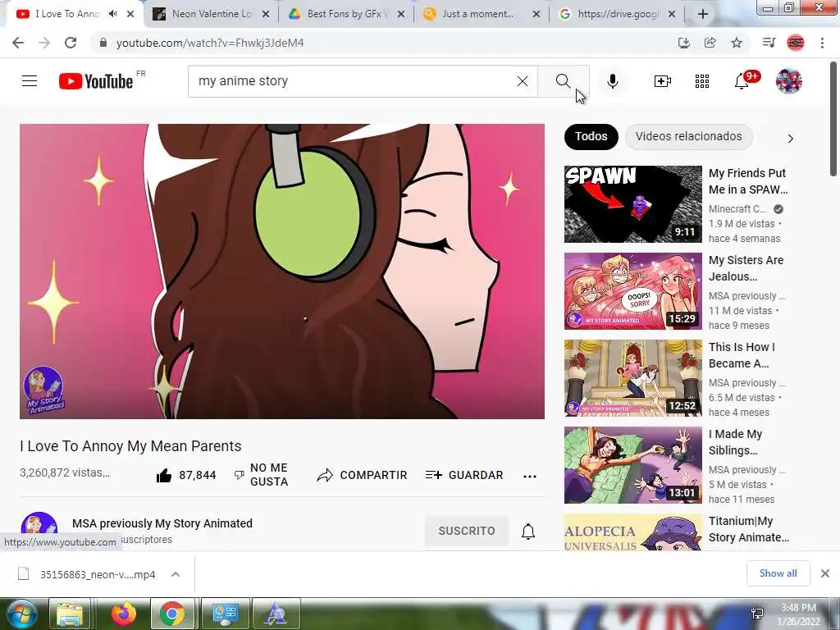Click the magnifier search button

pyautogui.click(x=563, y=81)
